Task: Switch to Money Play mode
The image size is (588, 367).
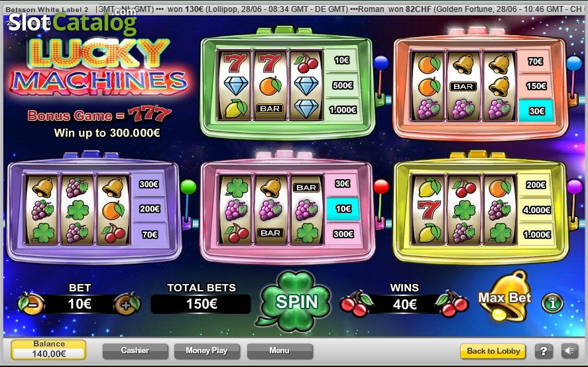Action: [x=207, y=351]
